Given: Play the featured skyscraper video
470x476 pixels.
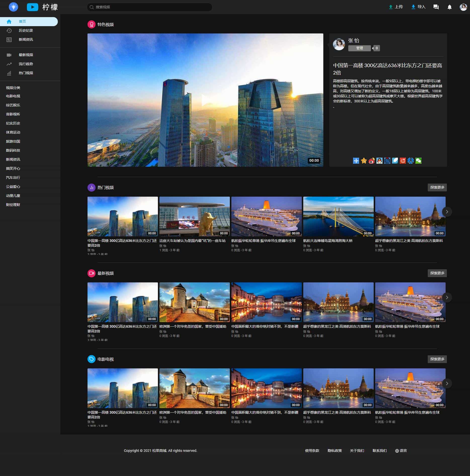Looking at the screenshot, I should click(x=205, y=100).
